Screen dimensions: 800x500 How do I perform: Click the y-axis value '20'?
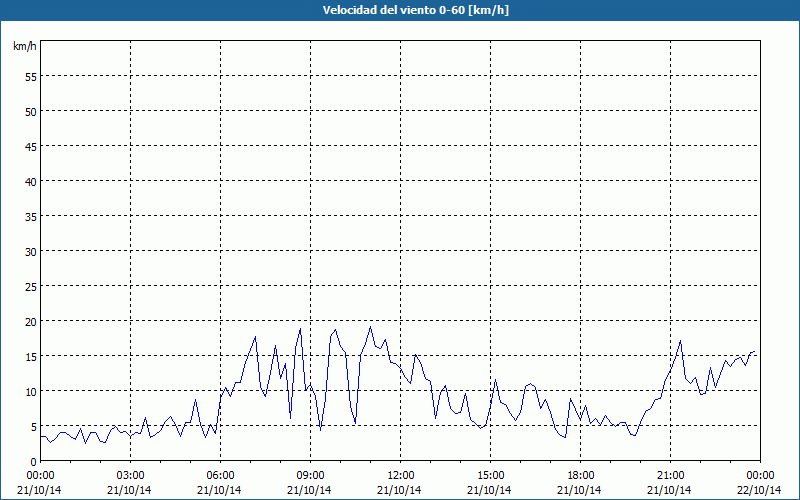[x=31, y=321]
